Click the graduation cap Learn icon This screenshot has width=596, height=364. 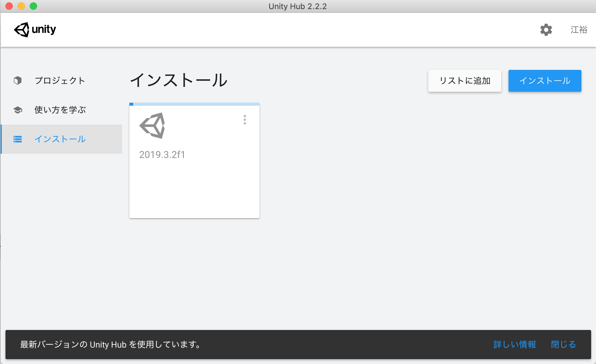point(18,110)
